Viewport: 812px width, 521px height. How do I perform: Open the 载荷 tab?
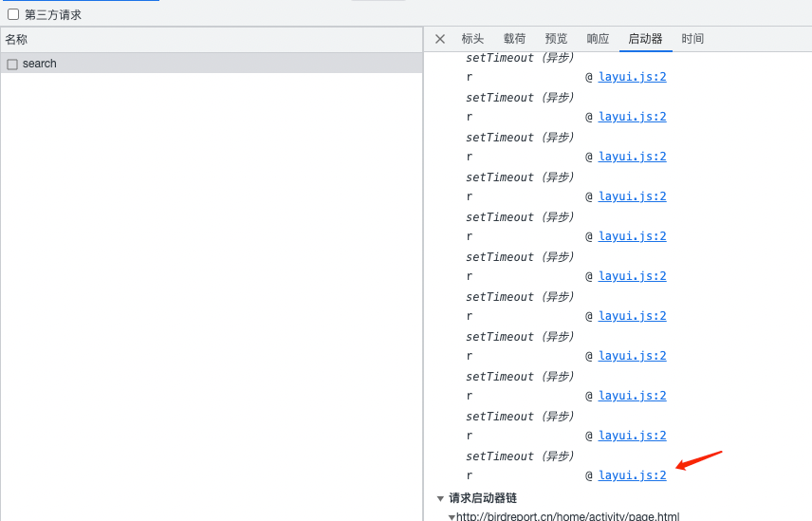tap(514, 39)
